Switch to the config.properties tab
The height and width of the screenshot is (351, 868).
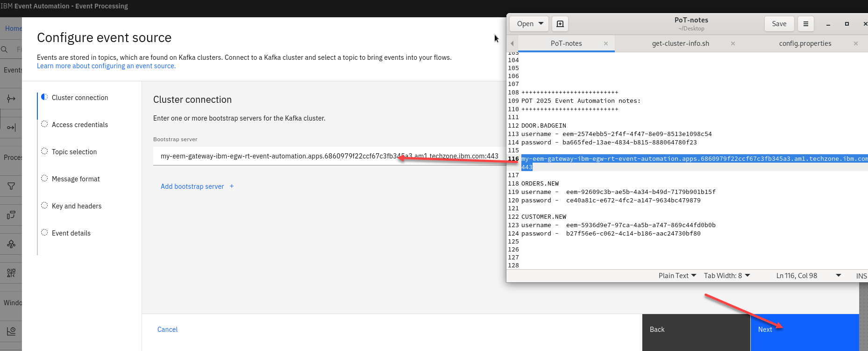tap(805, 43)
